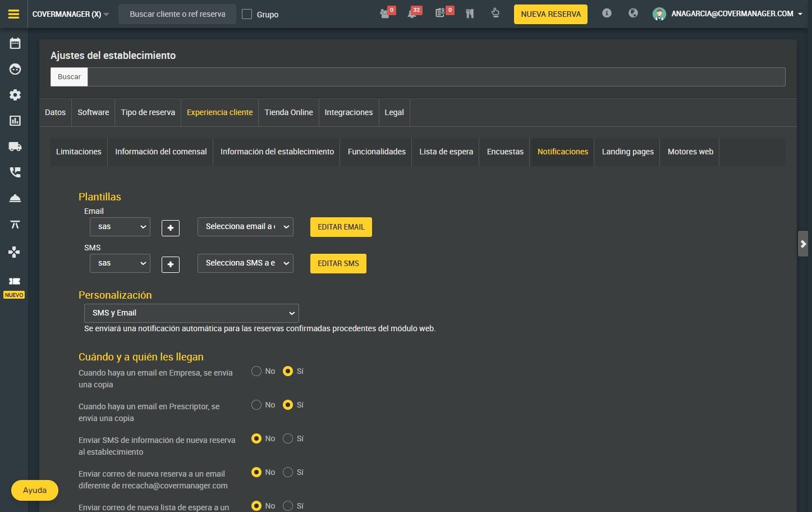
Task: Focus the settings search text field
Action: click(437, 77)
